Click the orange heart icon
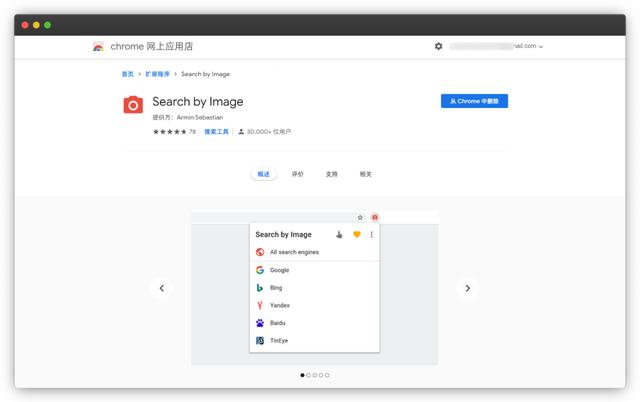The image size is (640, 402). coord(357,234)
